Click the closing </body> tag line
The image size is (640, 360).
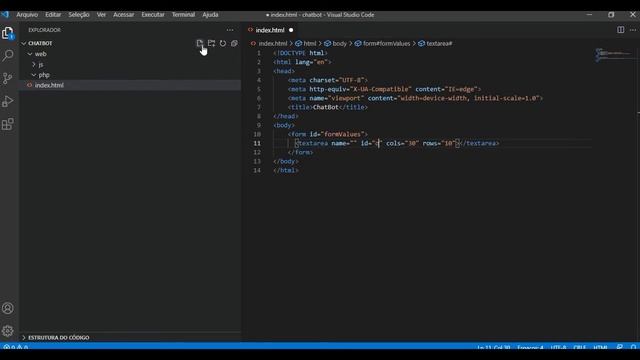[x=286, y=161]
